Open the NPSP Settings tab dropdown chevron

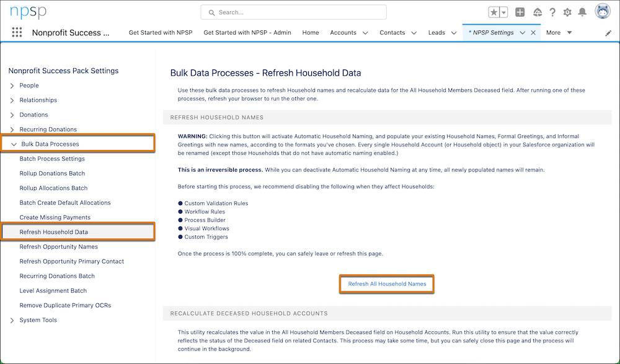click(522, 33)
